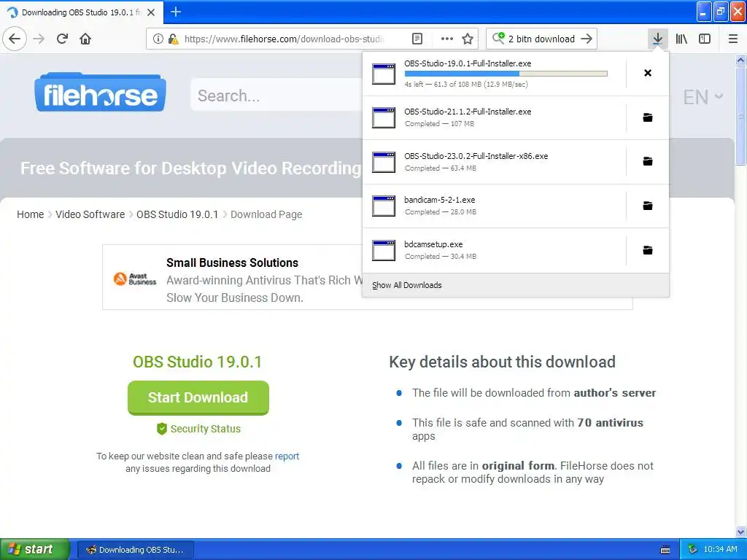Click the scrollbar down arrow
Viewport: 747px width, 560px height.
click(740, 532)
